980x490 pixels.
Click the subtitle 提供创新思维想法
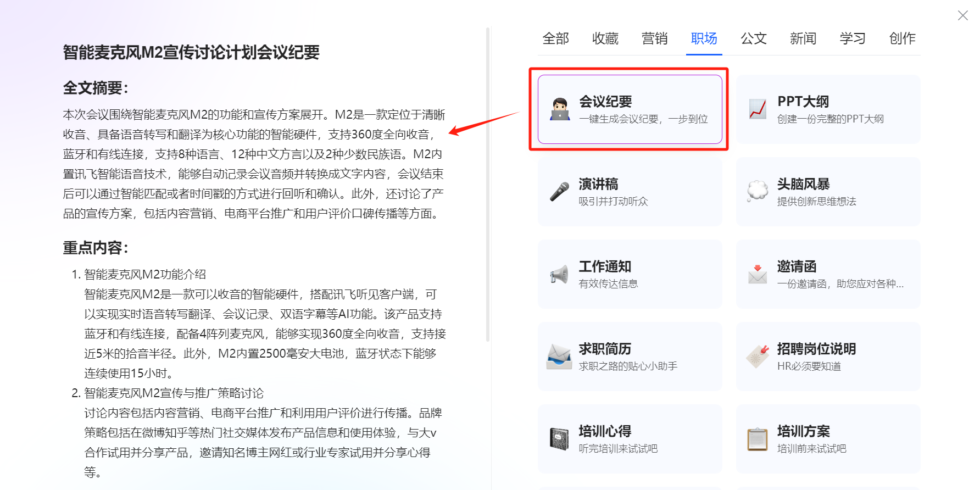click(816, 202)
